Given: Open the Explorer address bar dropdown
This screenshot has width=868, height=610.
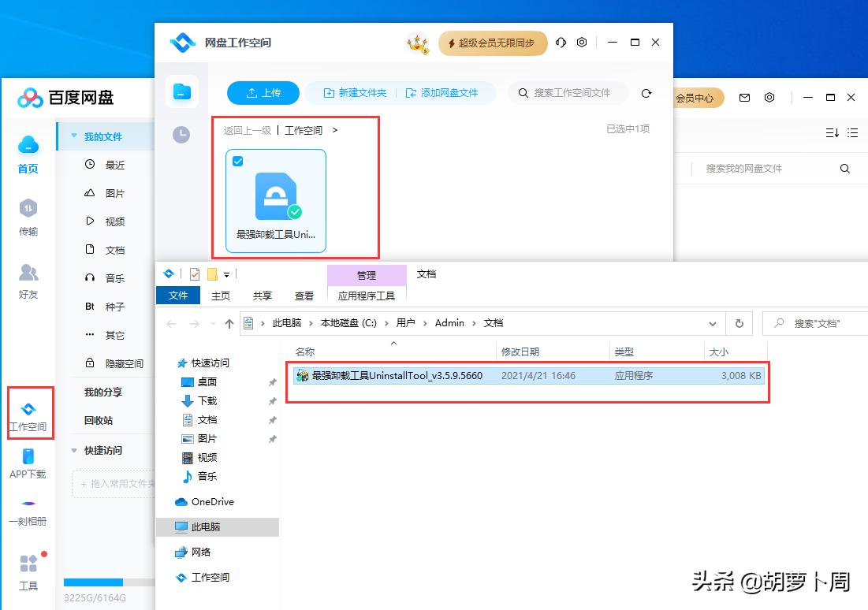Looking at the screenshot, I should 713,323.
